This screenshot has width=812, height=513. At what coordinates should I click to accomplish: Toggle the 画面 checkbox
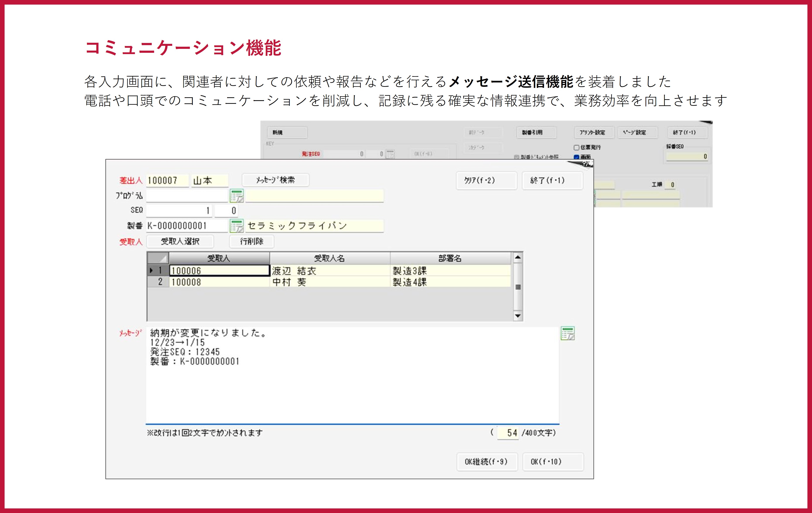[x=576, y=157]
